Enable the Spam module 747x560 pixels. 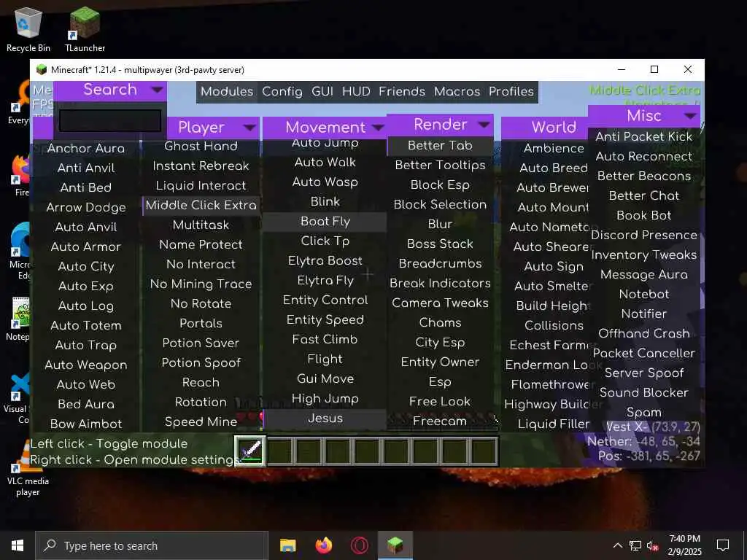point(644,413)
